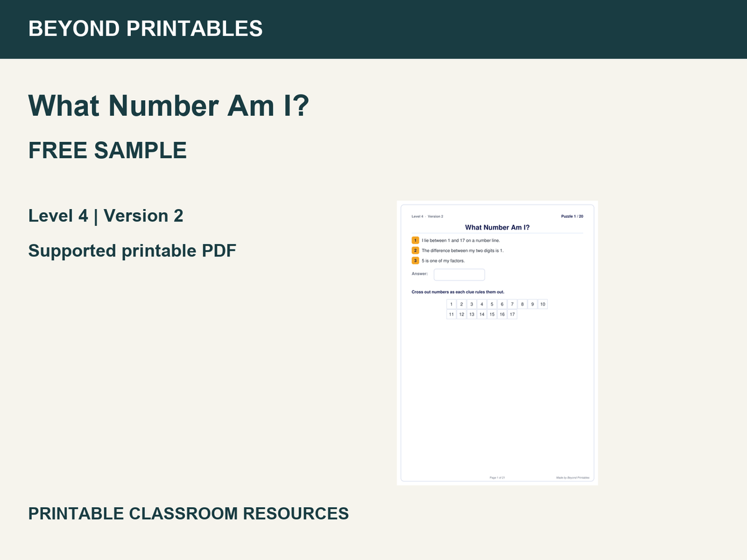This screenshot has height=560, width=747.
Task: Click the "Answer:" label
Action: pos(420,274)
